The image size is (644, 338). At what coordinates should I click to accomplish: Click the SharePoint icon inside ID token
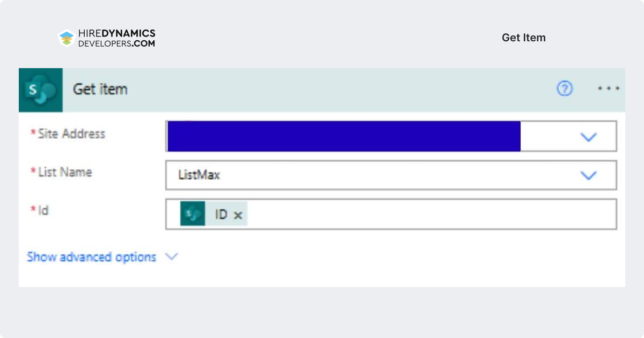(193, 215)
